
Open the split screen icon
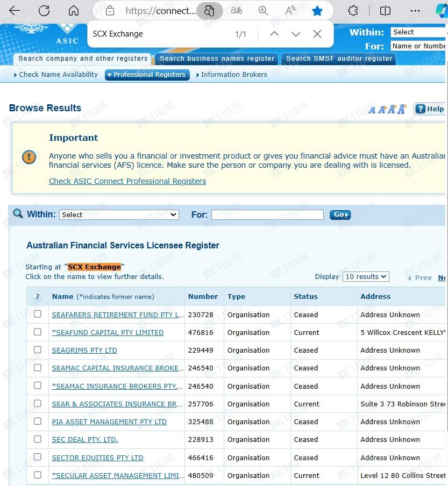pyautogui.click(x=385, y=11)
